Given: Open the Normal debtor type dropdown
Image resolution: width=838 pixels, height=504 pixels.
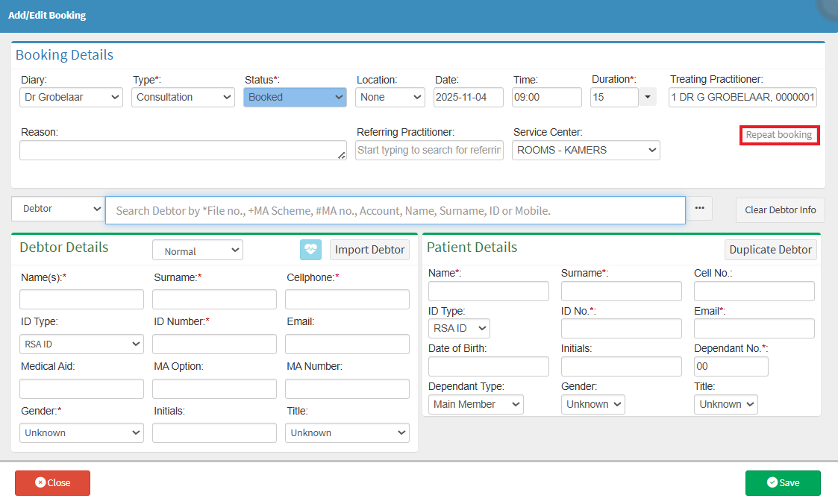Looking at the screenshot, I should point(198,251).
